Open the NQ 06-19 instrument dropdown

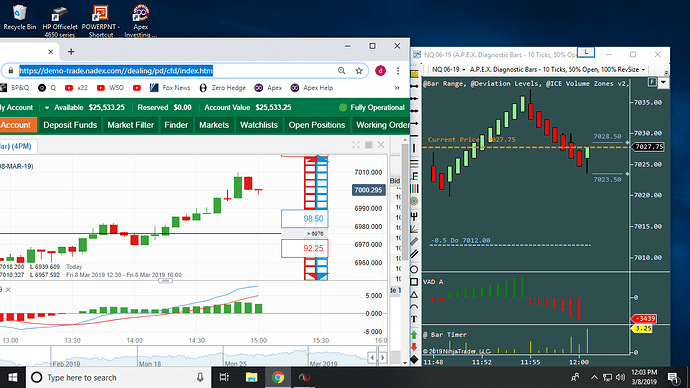tap(448, 70)
